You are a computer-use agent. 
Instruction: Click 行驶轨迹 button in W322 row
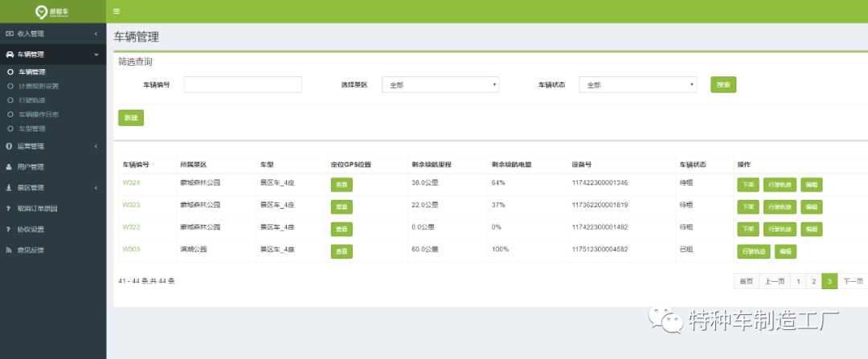click(x=780, y=229)
